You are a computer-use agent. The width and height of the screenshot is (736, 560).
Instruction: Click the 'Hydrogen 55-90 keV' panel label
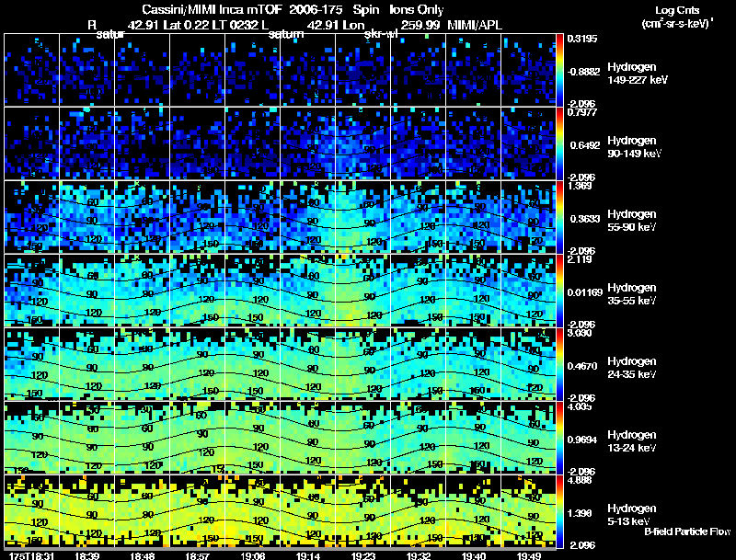(x=632, y=221)
